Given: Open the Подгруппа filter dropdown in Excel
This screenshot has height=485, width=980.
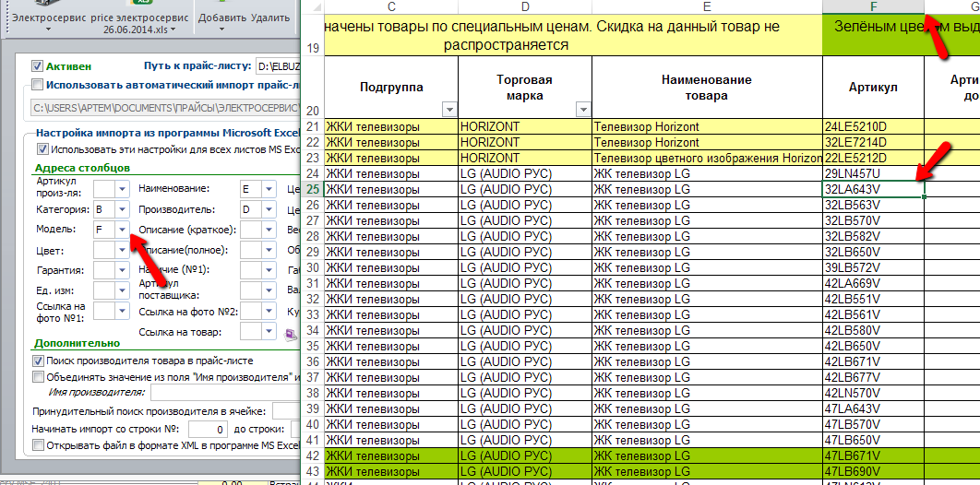Looking at the screenshot, I should point(449,110).
